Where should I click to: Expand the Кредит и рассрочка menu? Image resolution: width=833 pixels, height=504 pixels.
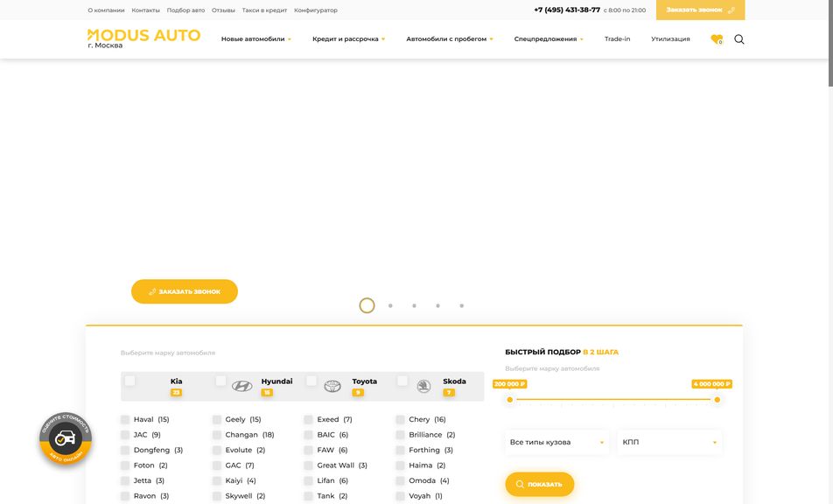pos(348,38)
